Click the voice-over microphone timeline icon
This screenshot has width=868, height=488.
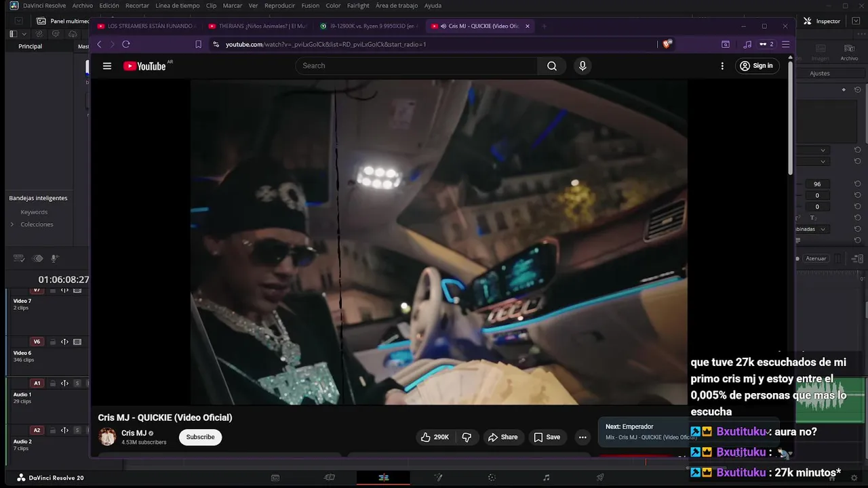(55, 258)
